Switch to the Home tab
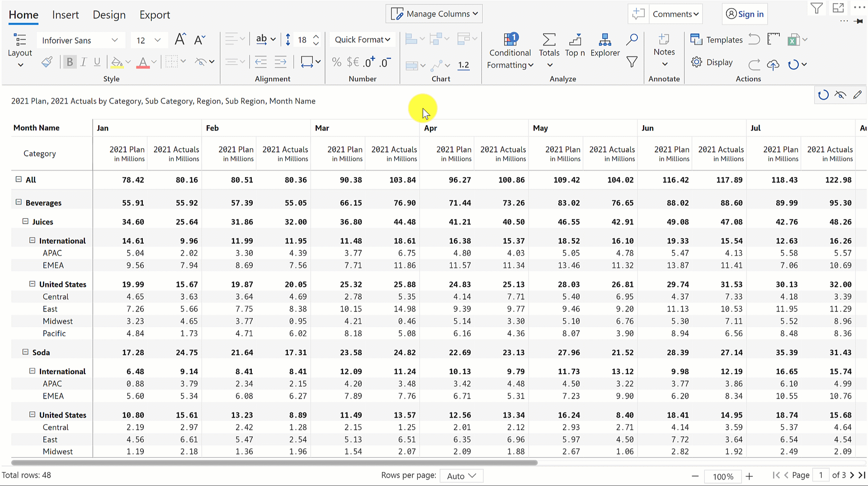Screen dimensions: 868x486 coord(24,15)
